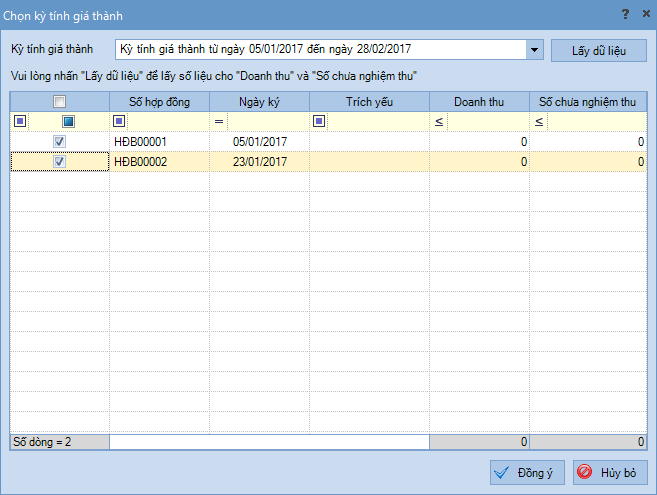Click the help question mark in title bar
Viewport: 657px width, 495px height.
(625, 14)
